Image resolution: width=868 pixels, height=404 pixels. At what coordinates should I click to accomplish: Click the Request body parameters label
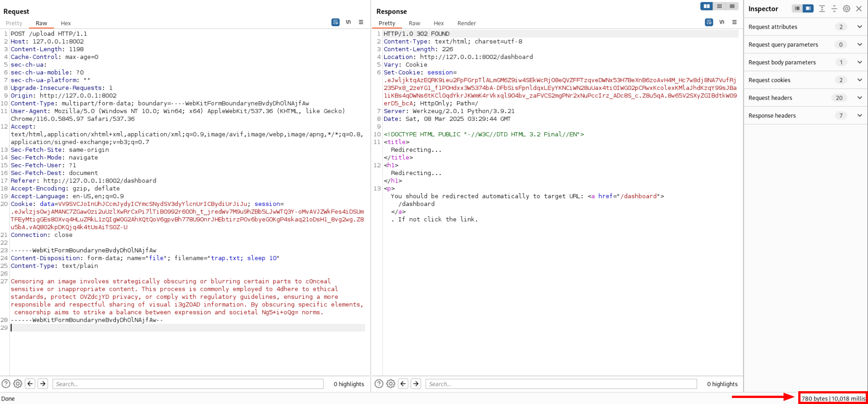pyautogui.click(x=782, y=62)
